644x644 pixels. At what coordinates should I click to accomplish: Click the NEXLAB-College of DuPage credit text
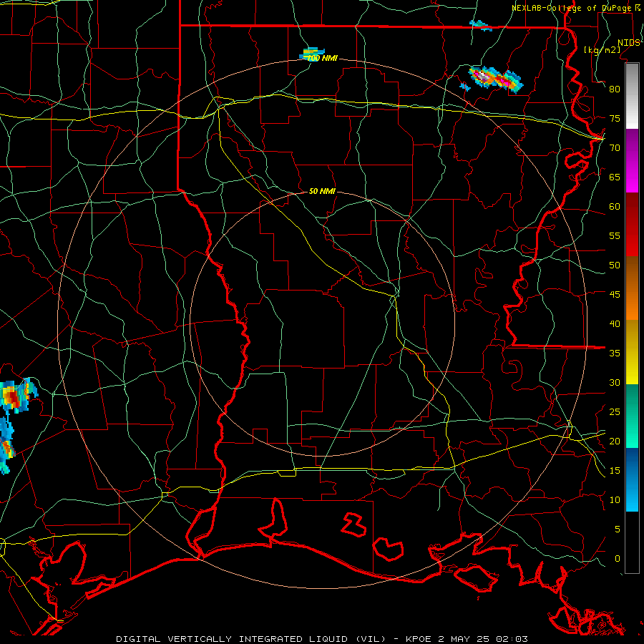[x=571, y=8]
